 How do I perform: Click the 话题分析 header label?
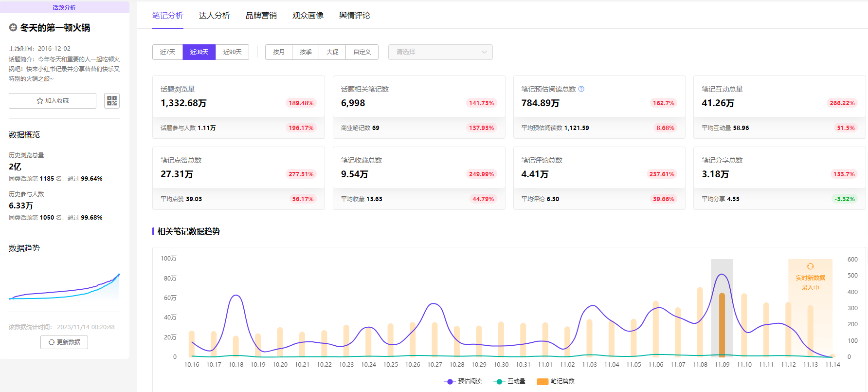pyautogui.click(x=64, y=7)
